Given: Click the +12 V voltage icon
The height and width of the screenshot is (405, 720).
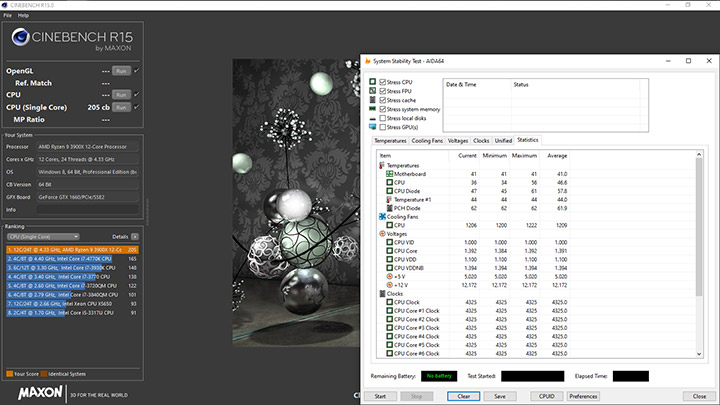Looking at the screenshot, I should point(389,283).
